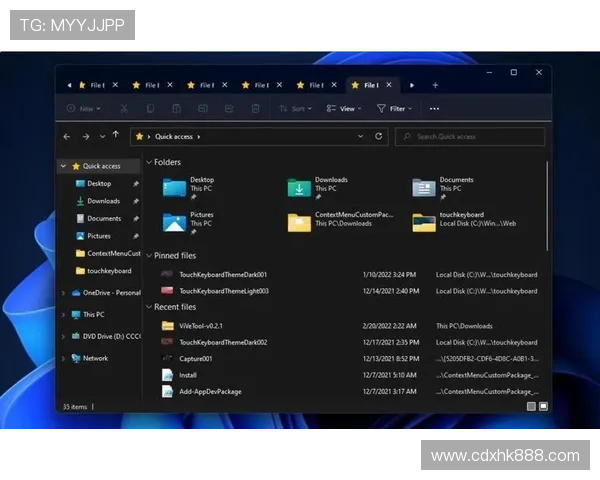Select the Downloads folder tile

[318, 188]
